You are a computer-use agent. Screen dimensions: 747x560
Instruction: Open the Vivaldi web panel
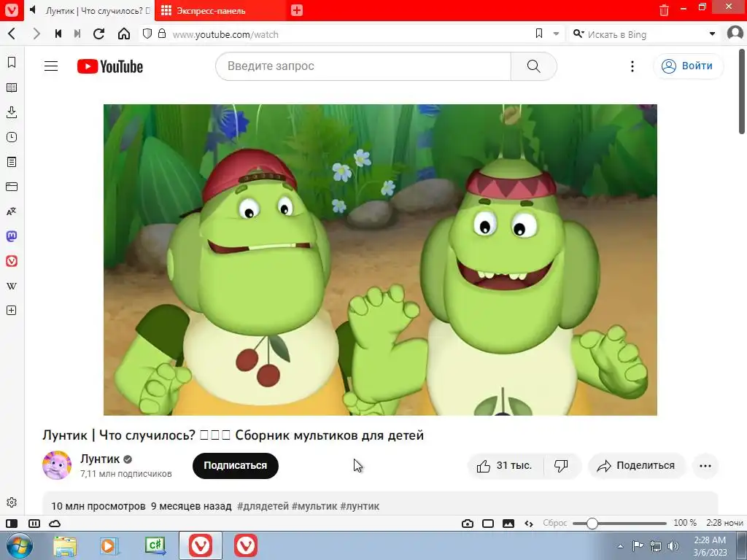[x=12, y=261]
